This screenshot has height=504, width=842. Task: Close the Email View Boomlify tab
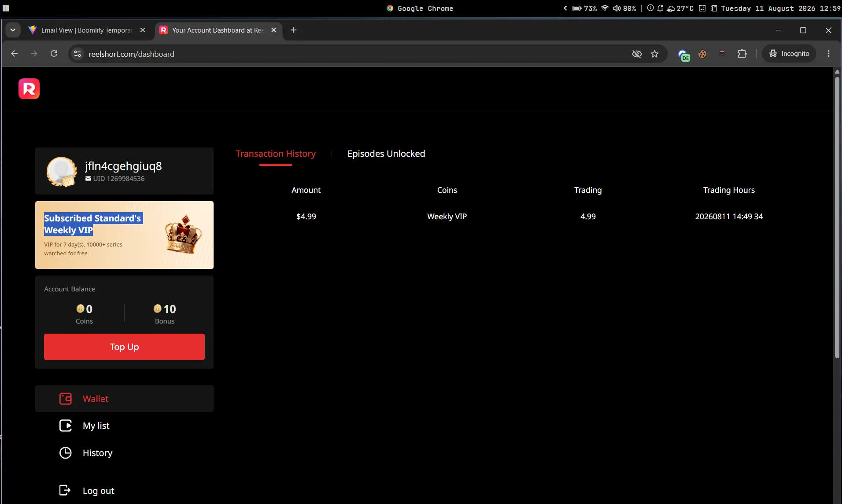coord(143,30)
